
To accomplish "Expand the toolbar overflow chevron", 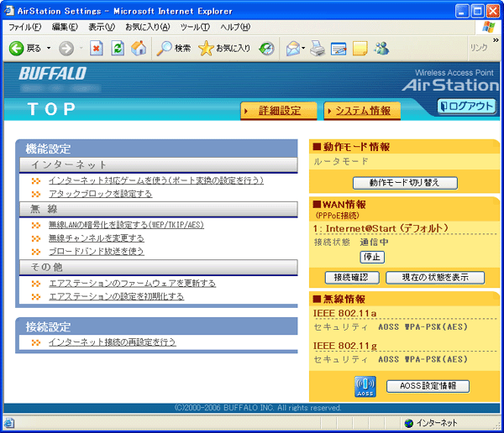I will (x=496, y=40).
